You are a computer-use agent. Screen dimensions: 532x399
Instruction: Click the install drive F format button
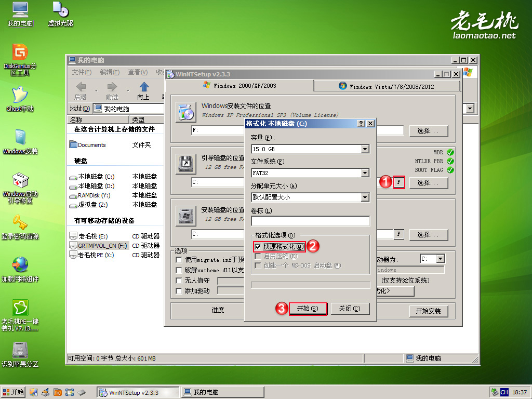(x=398, y=234)
